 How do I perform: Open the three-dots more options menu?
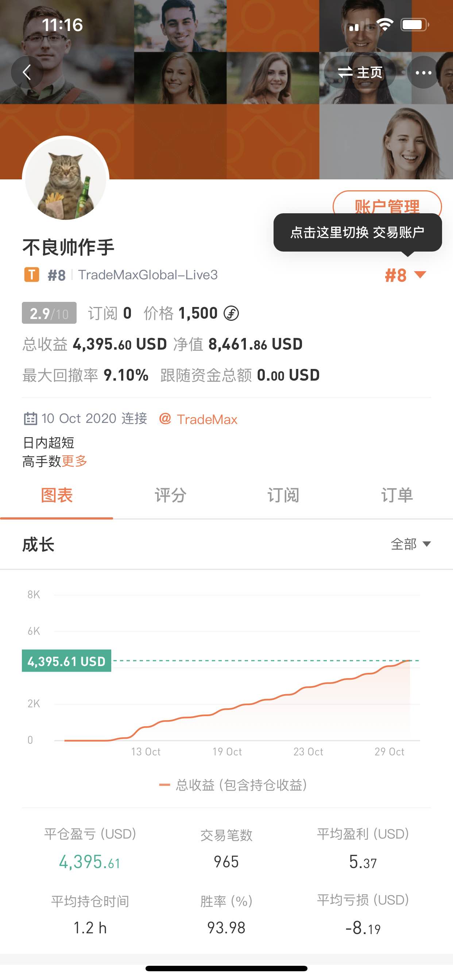[x=423, y=72]
